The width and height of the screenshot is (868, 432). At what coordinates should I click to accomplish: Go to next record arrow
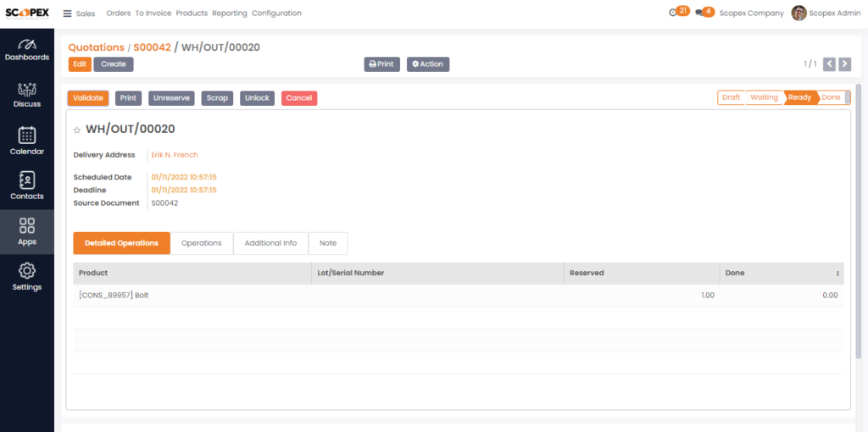click(x=844, y=64)
